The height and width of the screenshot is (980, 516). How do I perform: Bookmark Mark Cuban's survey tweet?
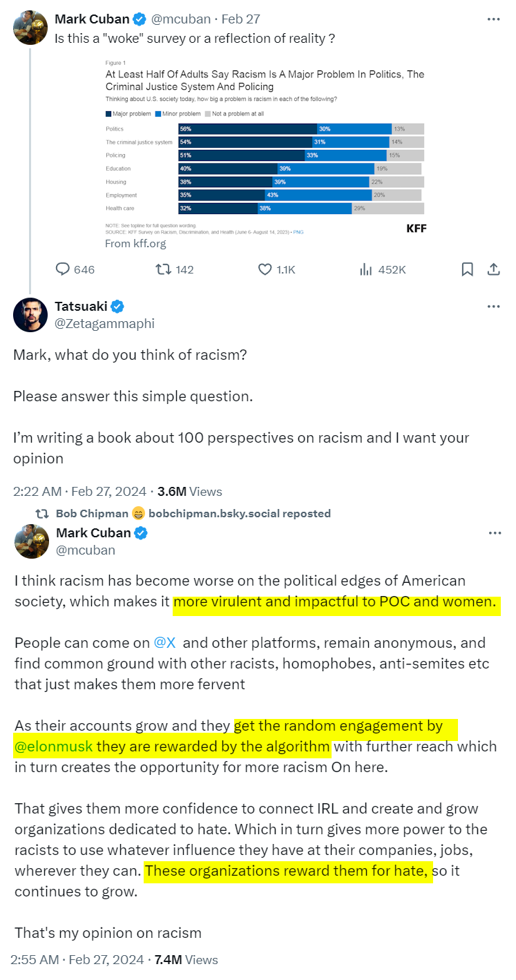pyautogui.click(x=468, y=269)
